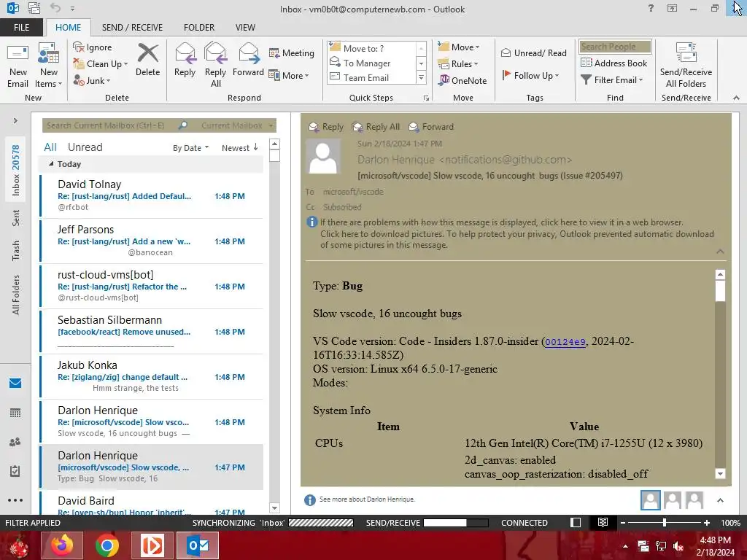
Task: Switch to the VIEW tab
Action: point(245,28)
